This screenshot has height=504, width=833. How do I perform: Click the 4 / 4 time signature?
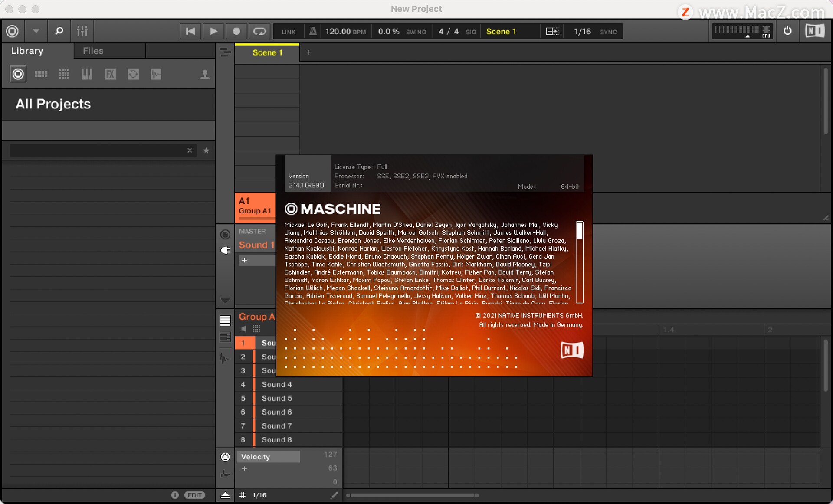pos(449,32)
